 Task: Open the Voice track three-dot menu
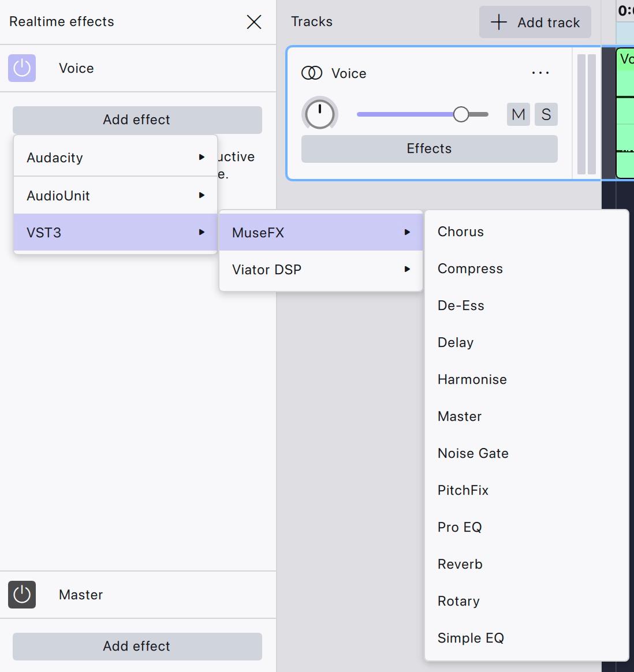coord(540,73)
